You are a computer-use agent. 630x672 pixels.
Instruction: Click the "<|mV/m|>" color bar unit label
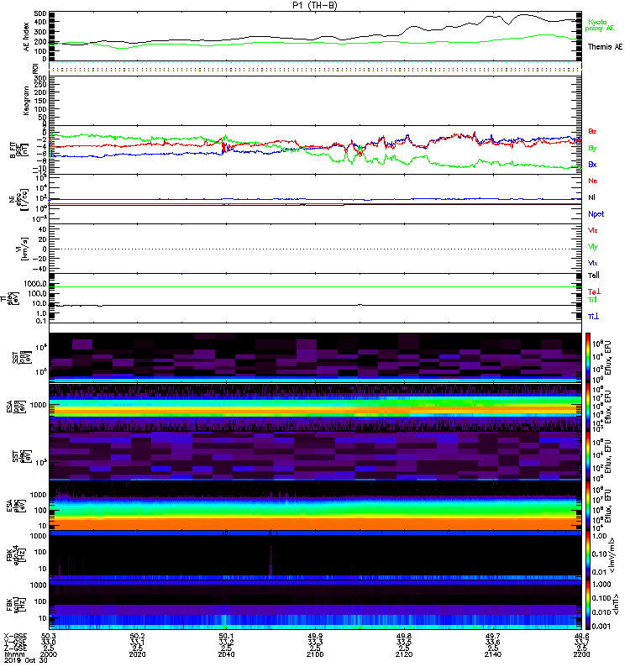(x=614, y=555)
